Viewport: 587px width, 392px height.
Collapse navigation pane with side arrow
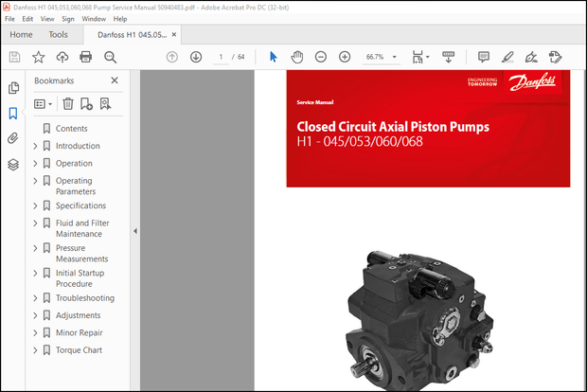click(135, 231)
